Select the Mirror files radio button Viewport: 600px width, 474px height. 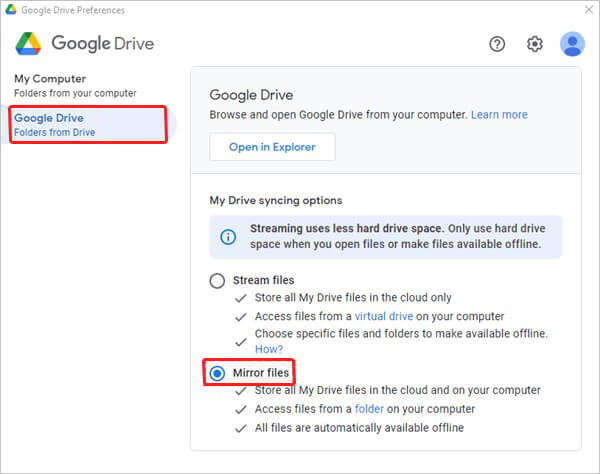pyautogui.click(x=217, y=373)
